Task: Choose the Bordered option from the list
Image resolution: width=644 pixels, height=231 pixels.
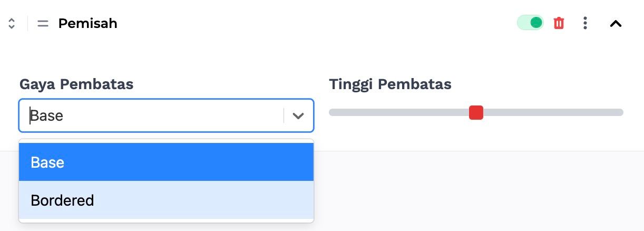Action: tap(167, 200)
